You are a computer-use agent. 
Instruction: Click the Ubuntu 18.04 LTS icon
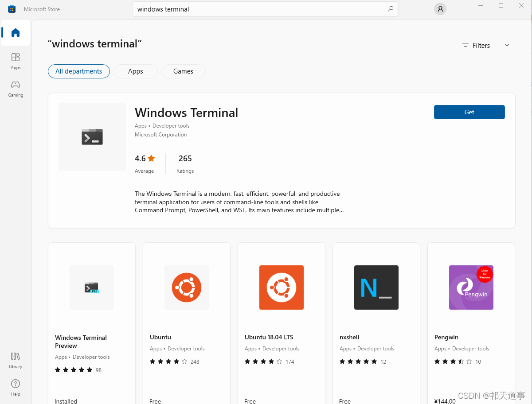(x=282, y=287)
